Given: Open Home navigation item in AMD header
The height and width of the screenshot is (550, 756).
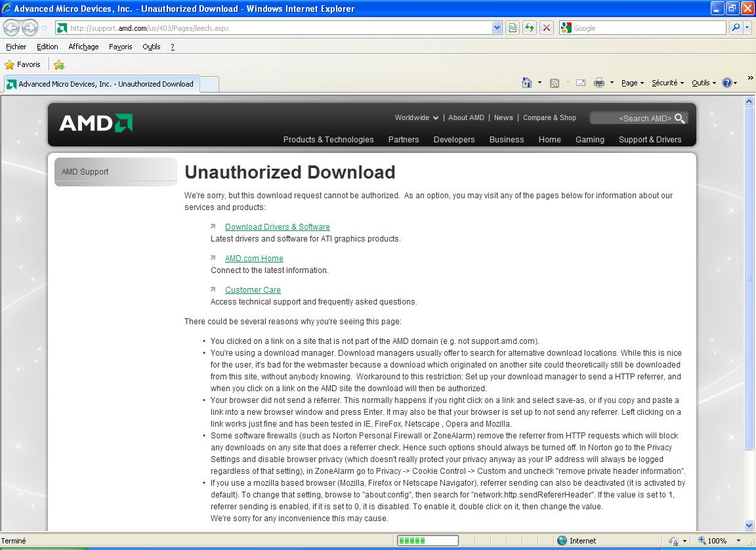Looking at the screenshot, I should coord(550,139).
